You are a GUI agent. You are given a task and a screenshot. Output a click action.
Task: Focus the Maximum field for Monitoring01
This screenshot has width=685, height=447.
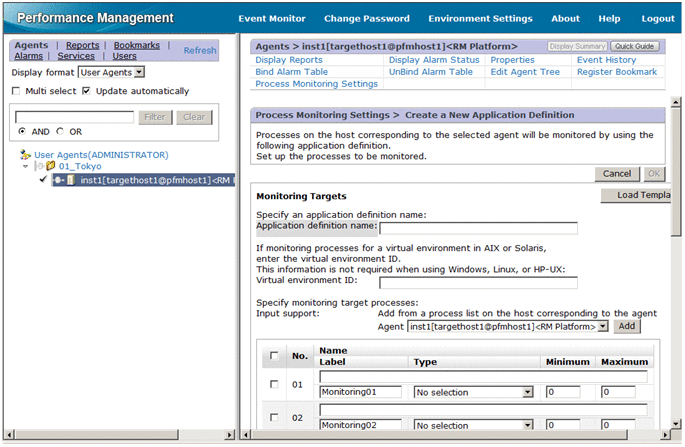click(618, 392)
